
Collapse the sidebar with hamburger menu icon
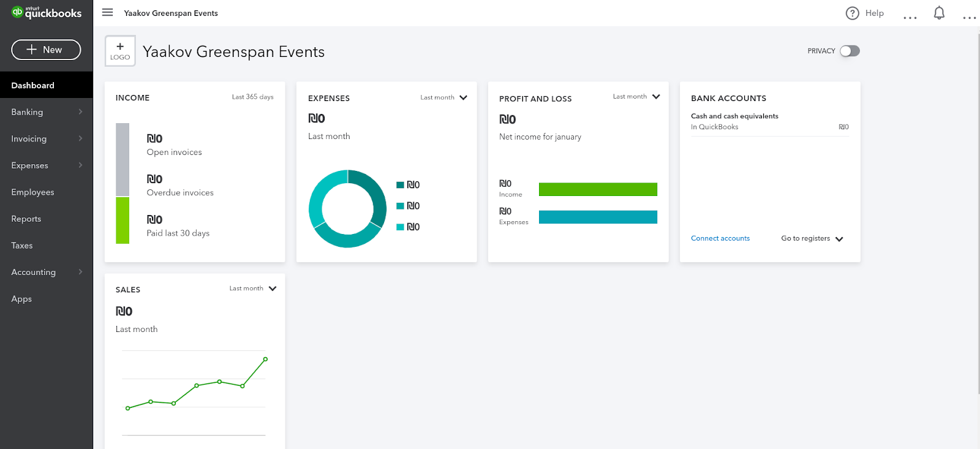point(107,12)
